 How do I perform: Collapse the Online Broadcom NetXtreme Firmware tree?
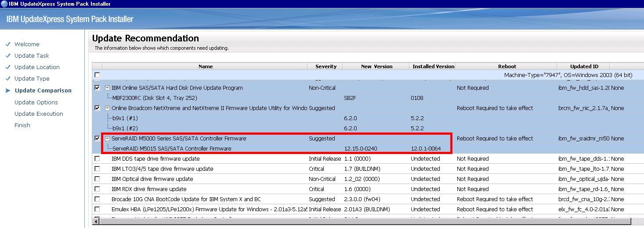(107, 108)
